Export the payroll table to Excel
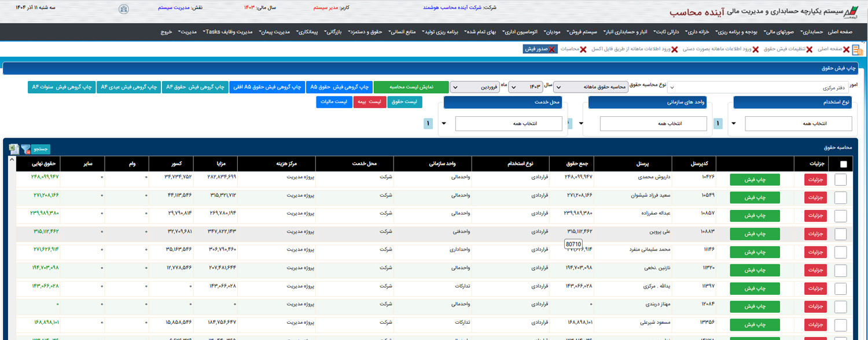868x340 pixels. (14, 149)
